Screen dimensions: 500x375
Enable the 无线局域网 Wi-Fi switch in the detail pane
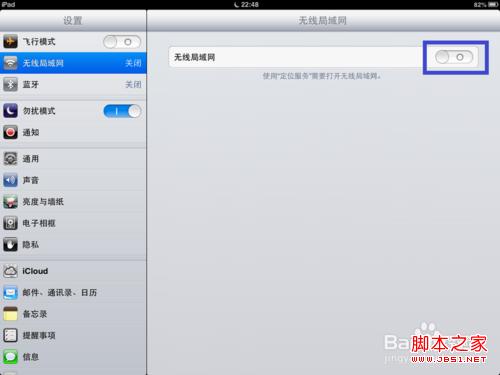tap(454, 57)
